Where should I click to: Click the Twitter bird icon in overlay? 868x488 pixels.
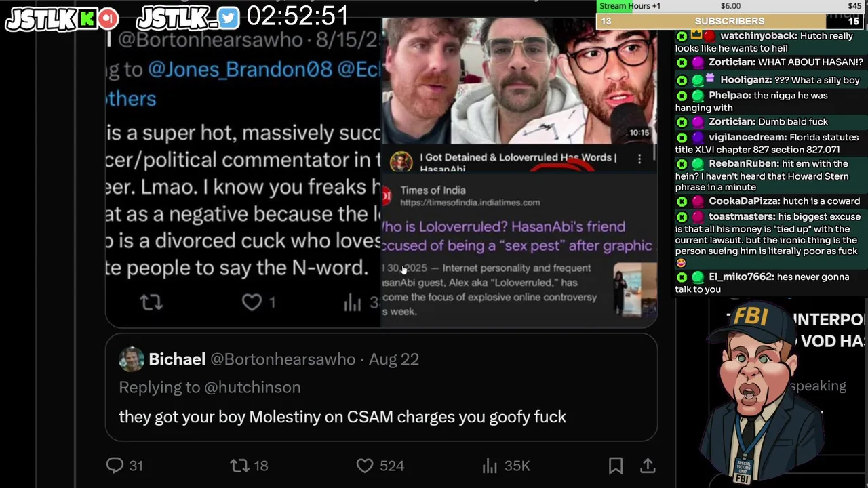click(229, 19)
